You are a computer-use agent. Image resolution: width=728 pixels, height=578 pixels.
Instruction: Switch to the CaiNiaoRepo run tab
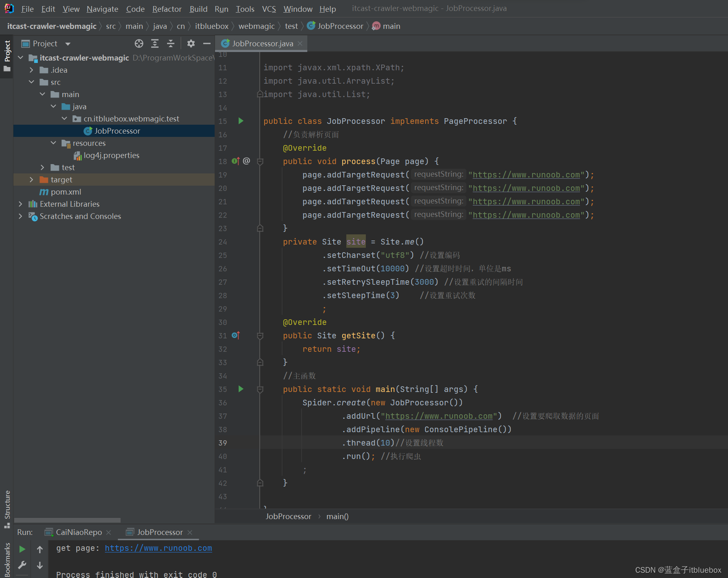(x=79, y=532)
